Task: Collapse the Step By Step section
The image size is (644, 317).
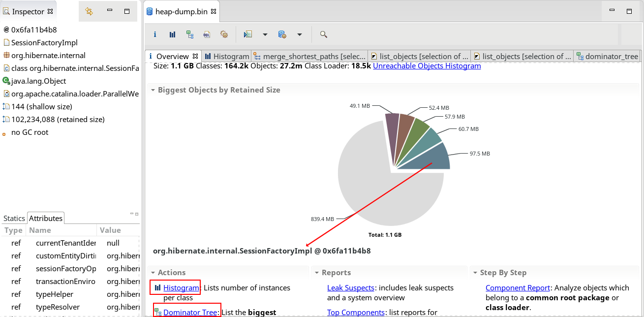Action: [x=475, y=273]
